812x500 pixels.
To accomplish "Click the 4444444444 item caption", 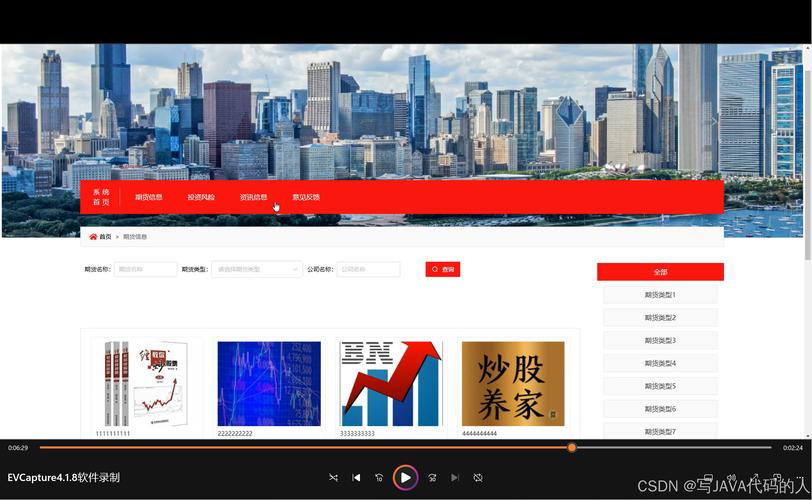I will 480,433.
